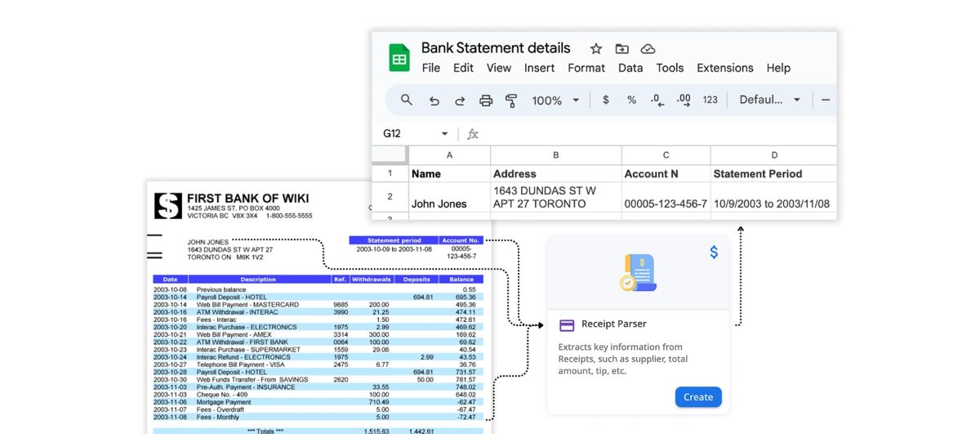Click the Receipt Parser title text

614,324
